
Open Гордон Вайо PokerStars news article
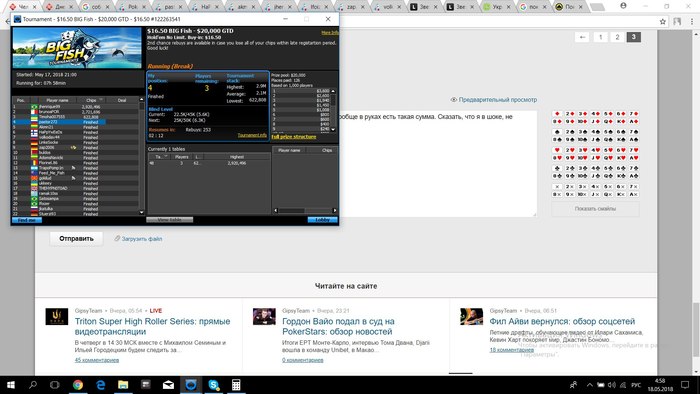[338, 326]
